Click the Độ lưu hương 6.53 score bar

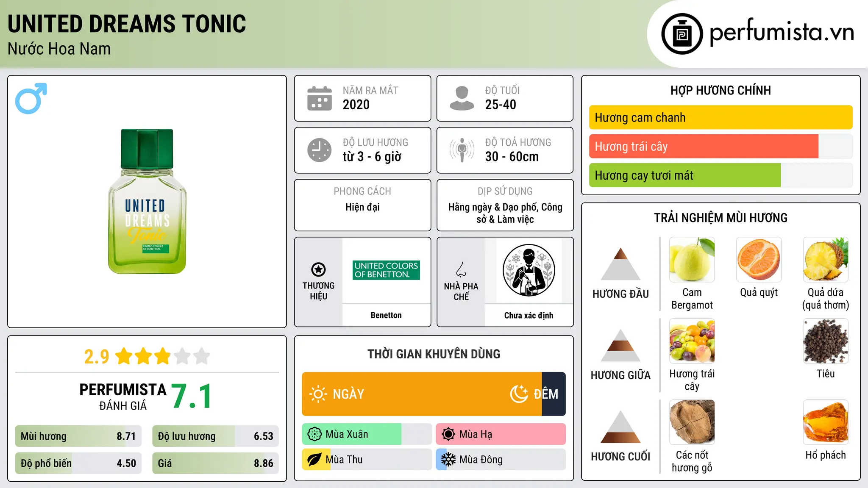[x=215, y=436]
